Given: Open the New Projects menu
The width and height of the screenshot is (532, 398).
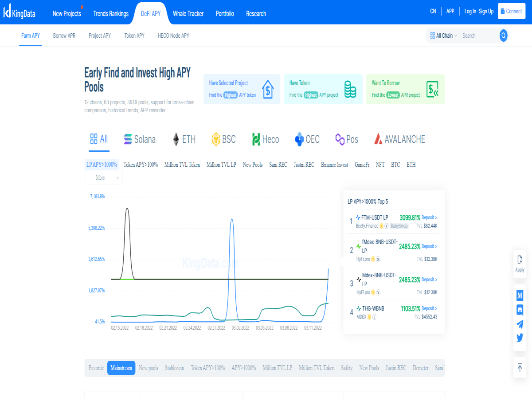Looking at the screenshot, I should pos(67,13).
